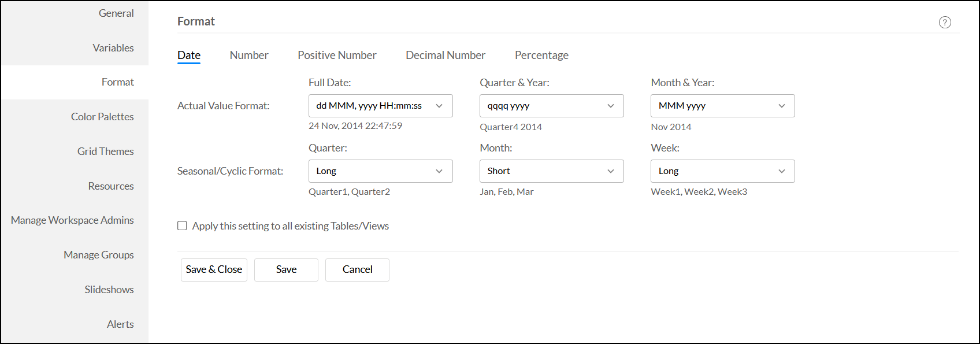Expand the seasonal Quarter format dropdown
The image size is (980, 344).
(380, 171)
